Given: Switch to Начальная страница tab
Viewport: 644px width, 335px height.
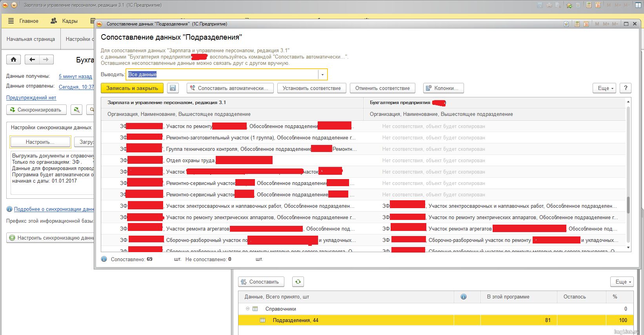Looking at the screenshot, I should click(x=31, y=39).
